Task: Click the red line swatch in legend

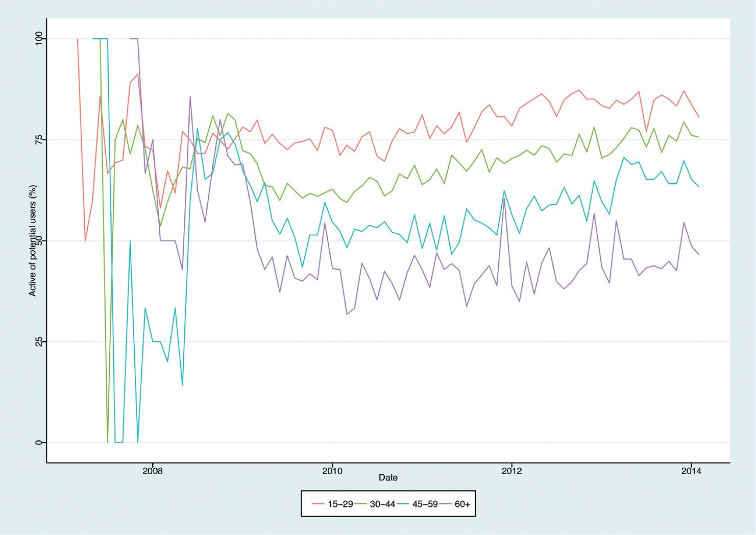Action: 318,504
